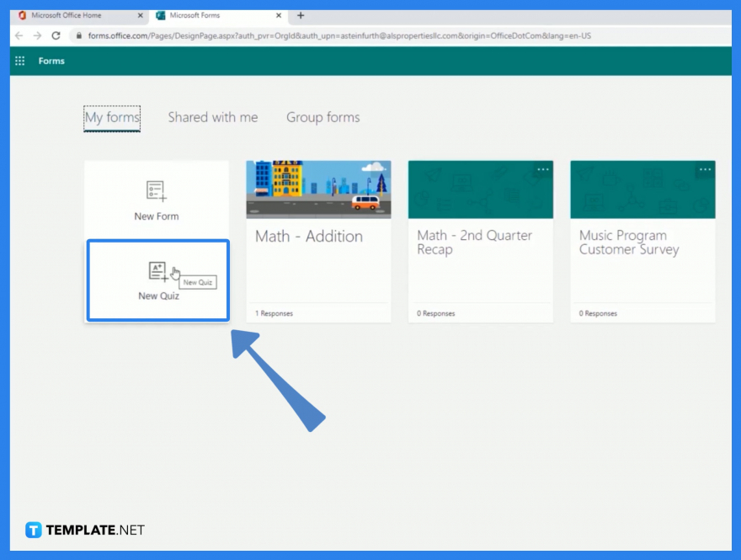Click the Music Program Customer Survey card
Screen dimensions: 741x560
click(642, 243)
